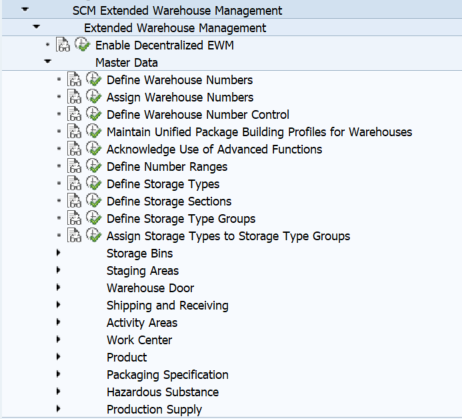Select the 'Shipping and Receiving' label
Image resolution: width=462 pixels, height=419 pixels.
[x=168, y=305]
